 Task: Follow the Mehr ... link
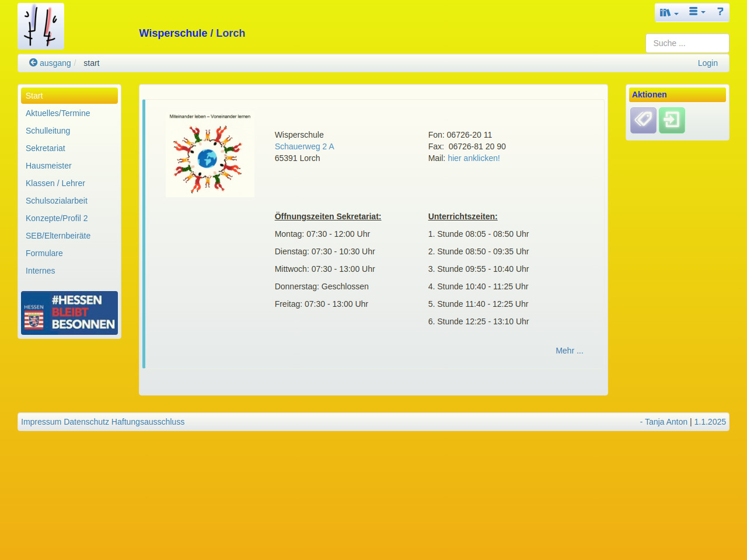569,351
